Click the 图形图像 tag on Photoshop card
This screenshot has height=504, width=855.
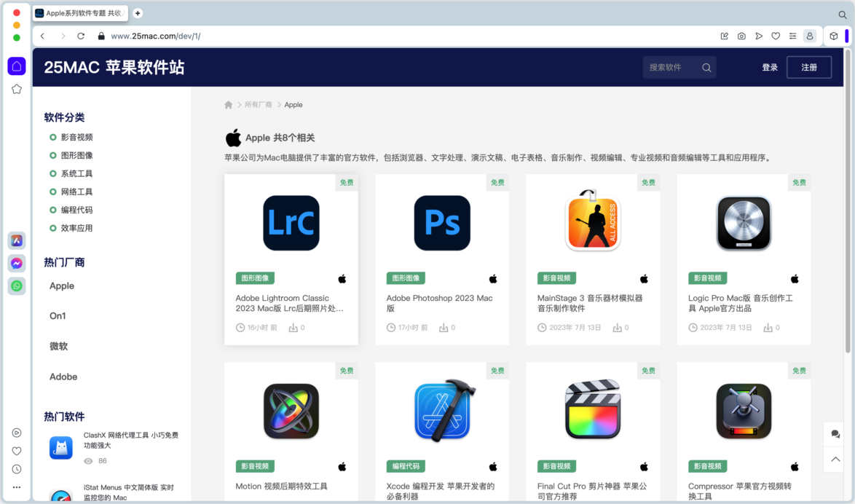(406, 278)
